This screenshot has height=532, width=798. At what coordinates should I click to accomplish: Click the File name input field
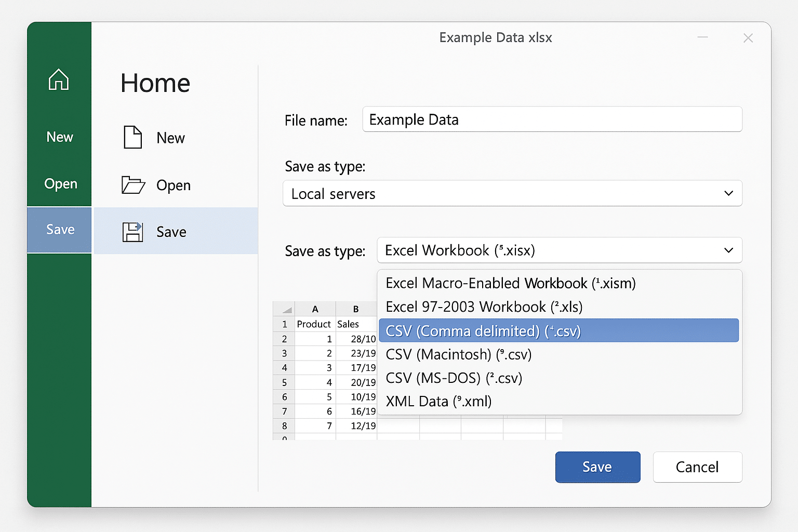pyautogui.click(x=552, y=119)
